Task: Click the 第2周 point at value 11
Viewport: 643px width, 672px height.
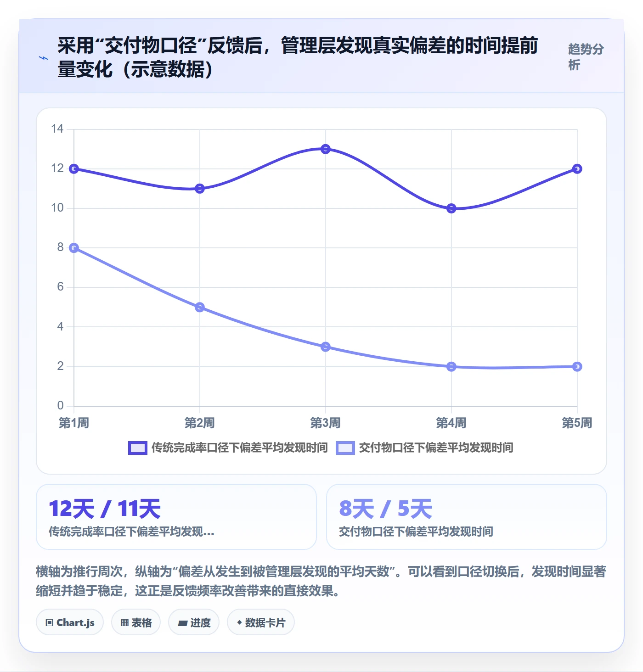Action: coord(200,189)
